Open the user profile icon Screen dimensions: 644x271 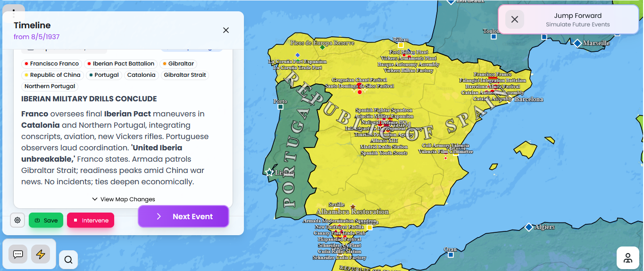[x=628, y=258]
